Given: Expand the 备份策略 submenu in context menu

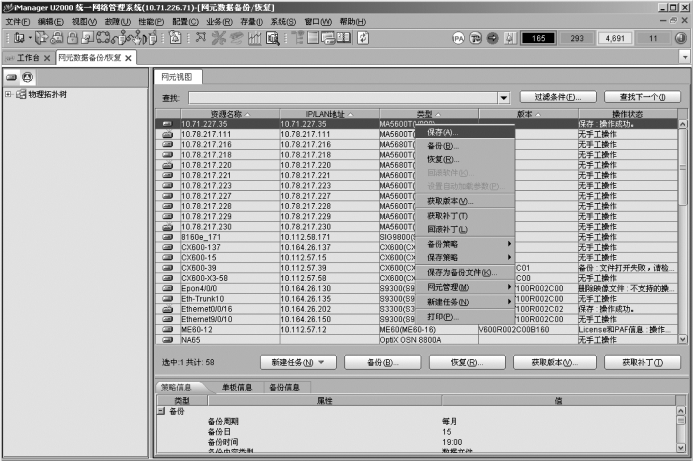Looking at the screenshot, I should (x=465, y=244).
